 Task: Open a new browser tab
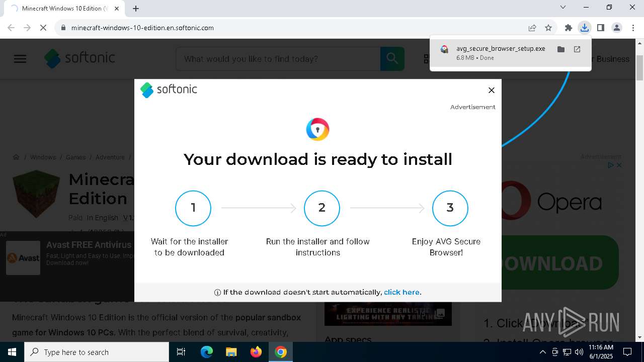pyautogui.click(x=136, y=8)
